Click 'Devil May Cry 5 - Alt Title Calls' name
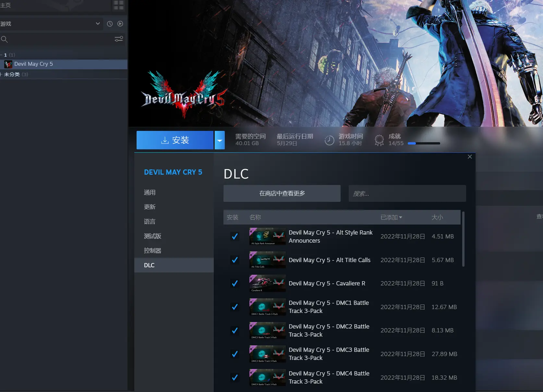 tap(330, 260)
